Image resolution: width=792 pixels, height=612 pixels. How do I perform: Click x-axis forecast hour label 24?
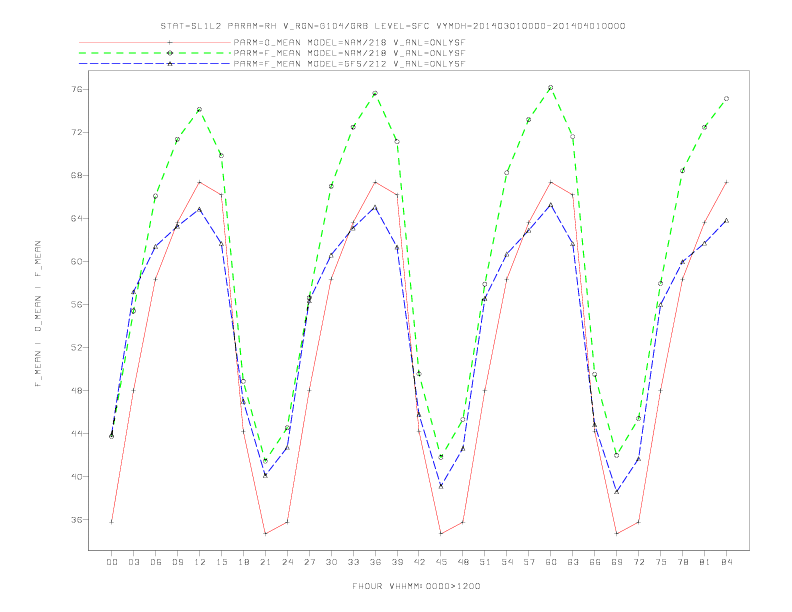click(x=287, y=562)
